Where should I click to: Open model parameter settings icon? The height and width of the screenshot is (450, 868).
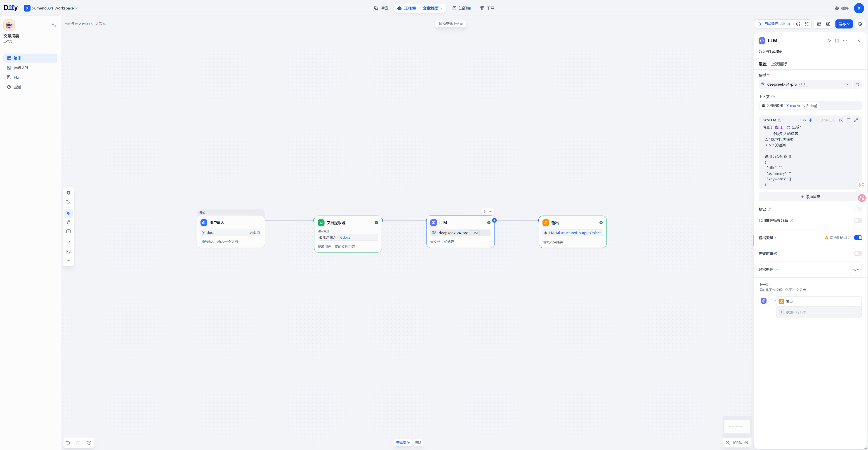point(857,84)
